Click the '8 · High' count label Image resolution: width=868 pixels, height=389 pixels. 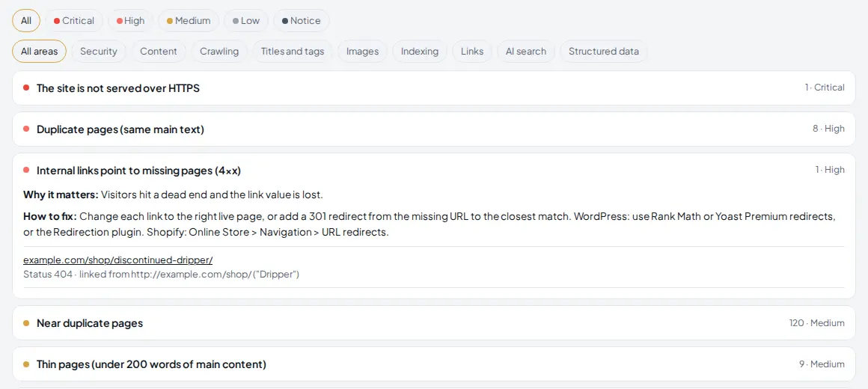[x=828, y=129]
